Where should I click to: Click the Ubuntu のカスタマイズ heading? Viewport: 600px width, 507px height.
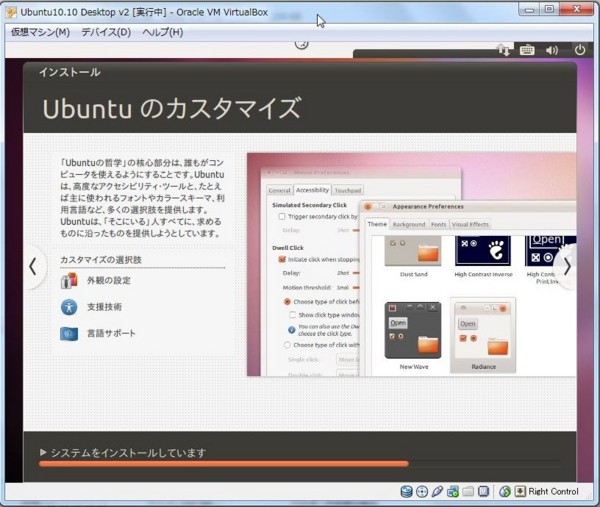click(172, 109)
